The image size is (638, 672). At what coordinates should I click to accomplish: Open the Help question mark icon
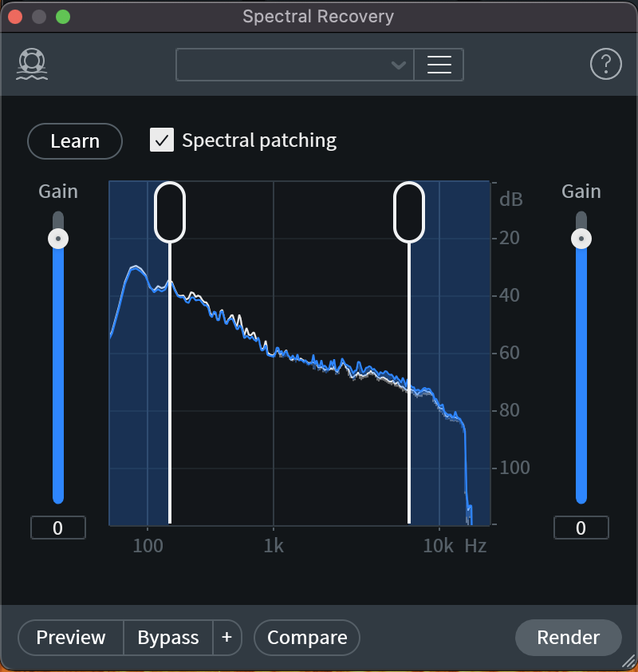click(x=606, y=64)
